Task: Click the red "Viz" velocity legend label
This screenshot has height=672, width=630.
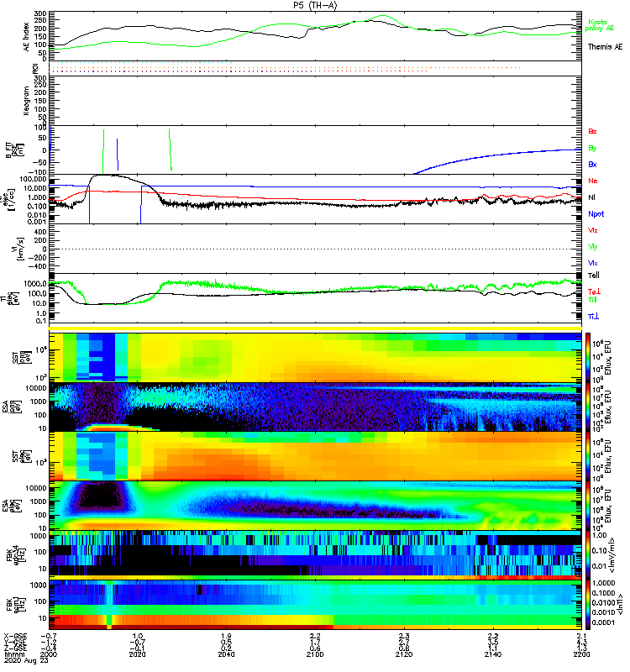Action: click(592, 230)
